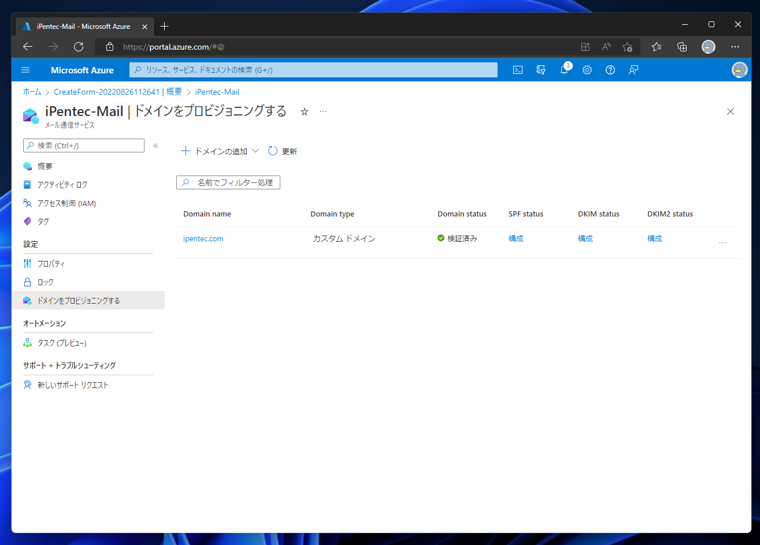Open browser Collections icon

click(682, 47)
